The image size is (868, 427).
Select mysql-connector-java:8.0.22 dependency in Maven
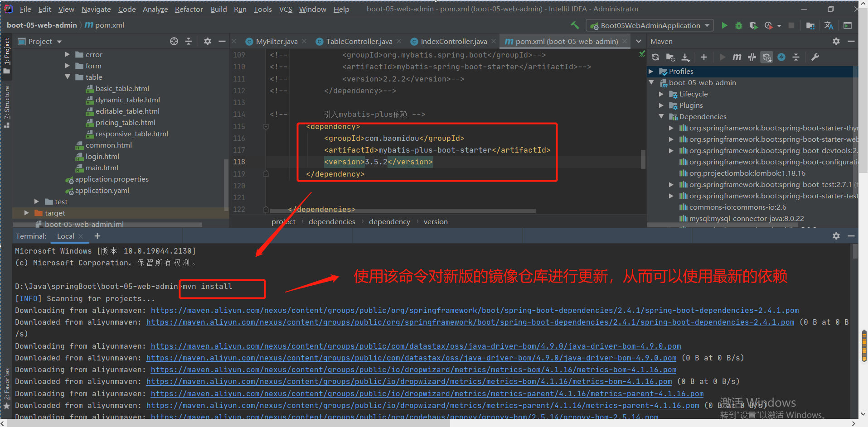[746, 218]
